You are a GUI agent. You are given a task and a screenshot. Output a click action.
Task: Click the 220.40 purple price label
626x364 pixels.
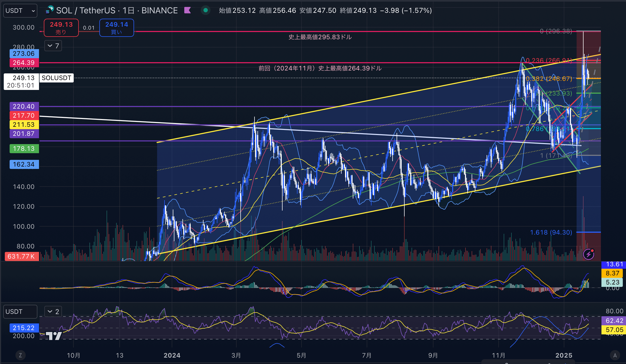coord(24,106)
